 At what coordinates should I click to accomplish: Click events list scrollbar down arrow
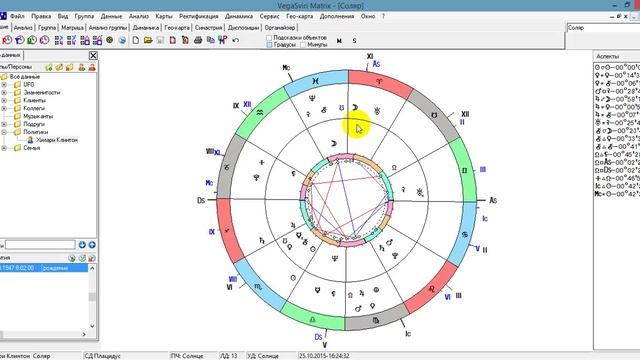click(92, 326)
